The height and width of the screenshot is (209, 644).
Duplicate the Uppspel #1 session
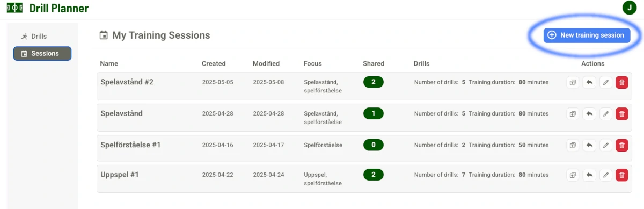click(573, 175)
